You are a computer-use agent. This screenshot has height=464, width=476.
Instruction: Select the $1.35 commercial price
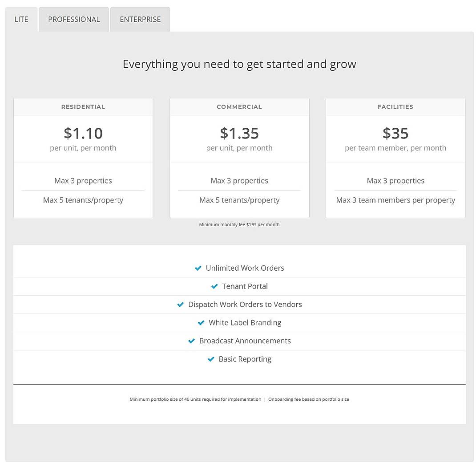239,133
